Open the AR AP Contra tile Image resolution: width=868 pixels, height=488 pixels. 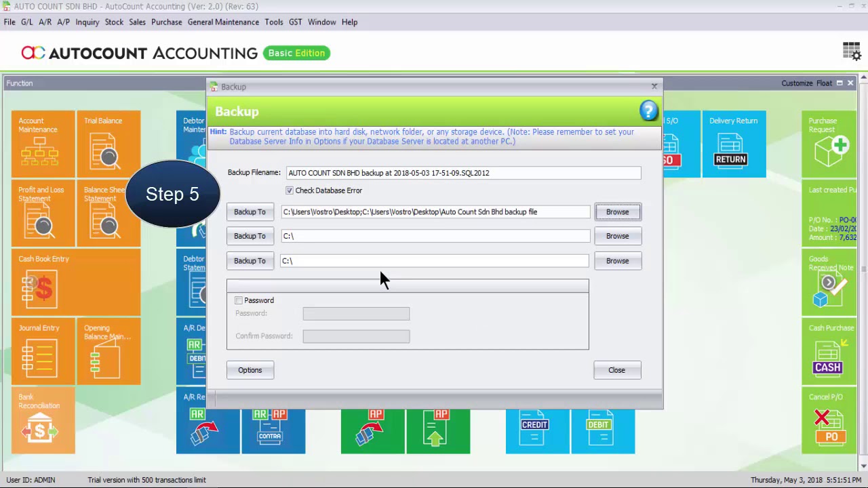point(273,431)
